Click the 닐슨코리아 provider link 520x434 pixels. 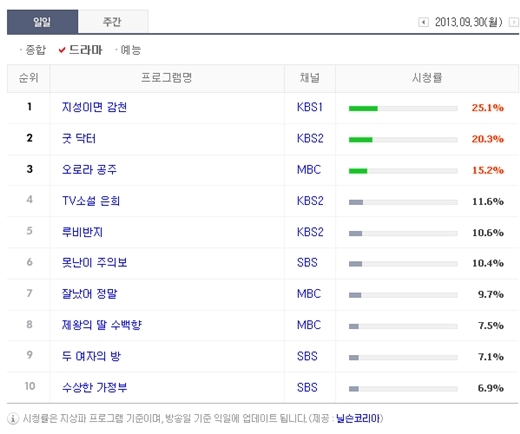(x=358, y=418)
